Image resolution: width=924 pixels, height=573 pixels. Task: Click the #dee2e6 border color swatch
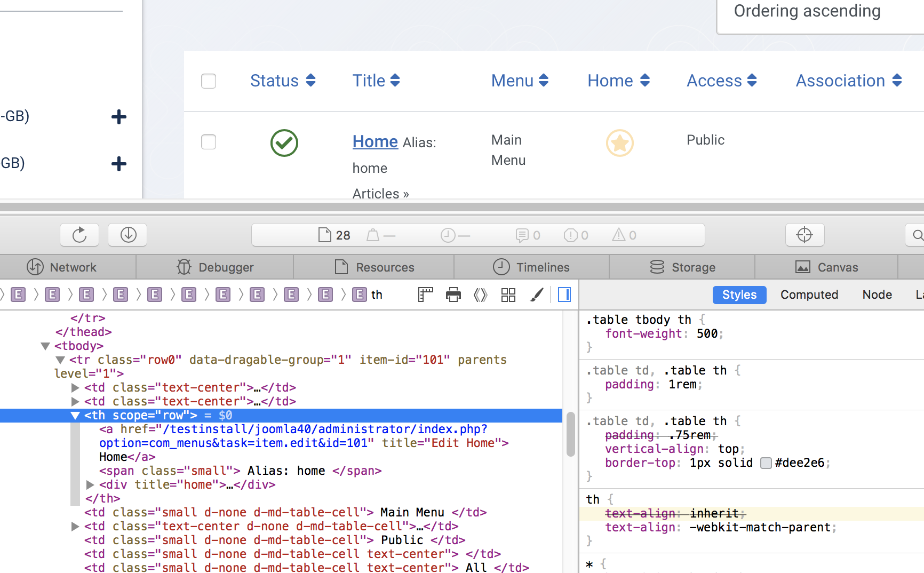pyautogui.click(x=766, y=463)
